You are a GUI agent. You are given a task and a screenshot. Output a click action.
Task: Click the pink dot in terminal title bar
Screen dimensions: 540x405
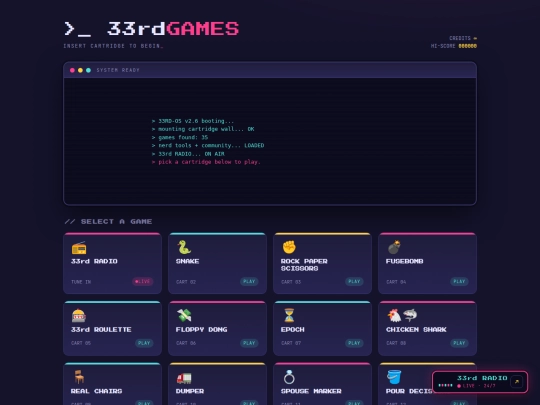72,70
